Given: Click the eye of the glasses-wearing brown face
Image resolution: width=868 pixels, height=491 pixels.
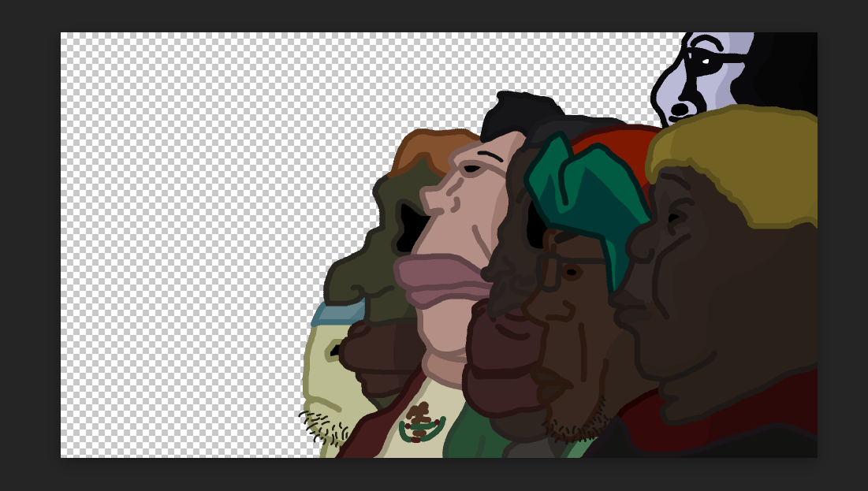Looking at the screenshot, I should point(572,271).
